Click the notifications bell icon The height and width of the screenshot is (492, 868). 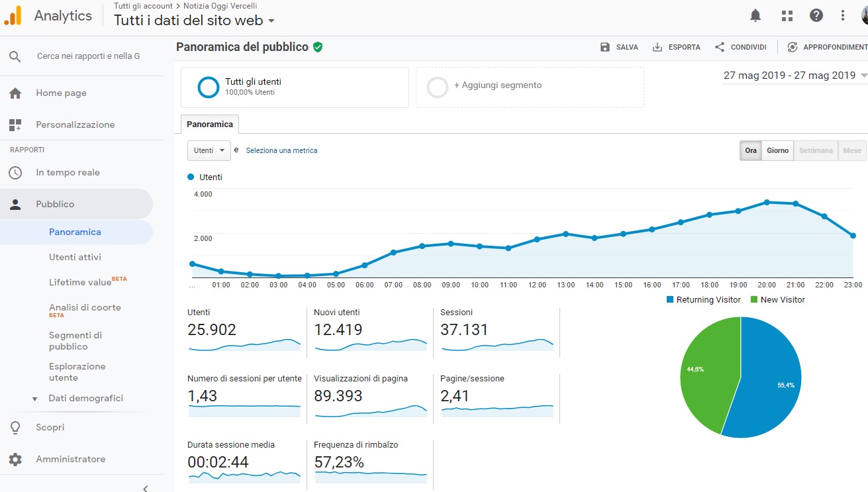click(755, 16)
